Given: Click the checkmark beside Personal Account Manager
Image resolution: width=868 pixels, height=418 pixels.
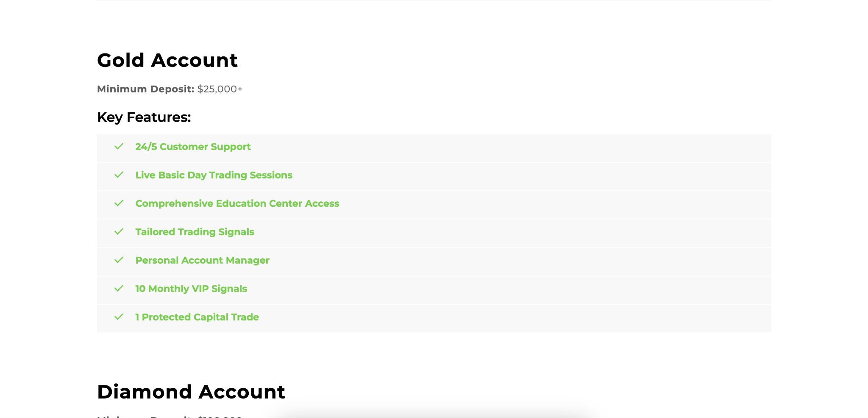Looking at the screenshot, I should 119,260.
